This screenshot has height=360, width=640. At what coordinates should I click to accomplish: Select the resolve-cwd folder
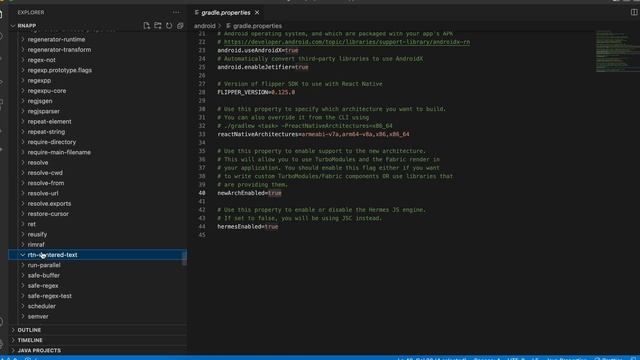45,173
